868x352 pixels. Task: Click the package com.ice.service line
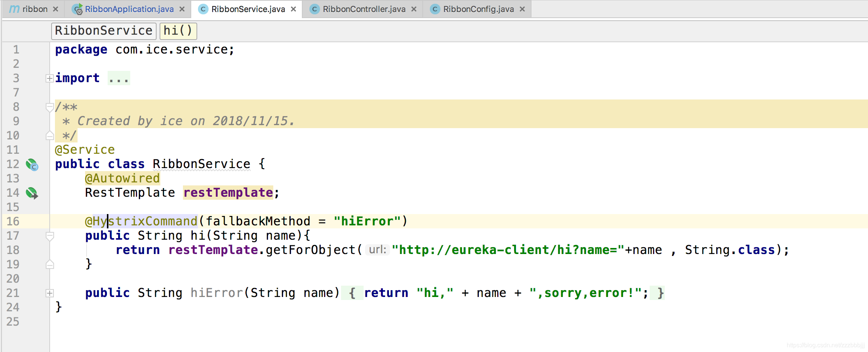[x=145, y=49]
